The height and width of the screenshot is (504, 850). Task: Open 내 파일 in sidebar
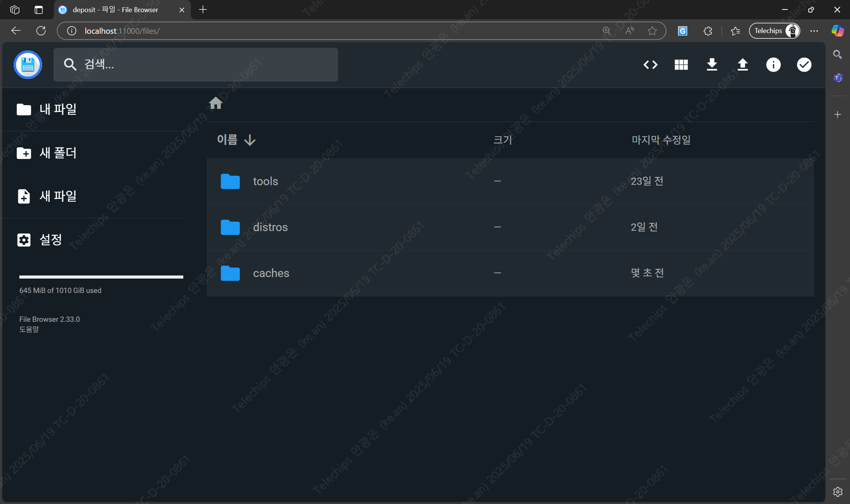point(47,109)
